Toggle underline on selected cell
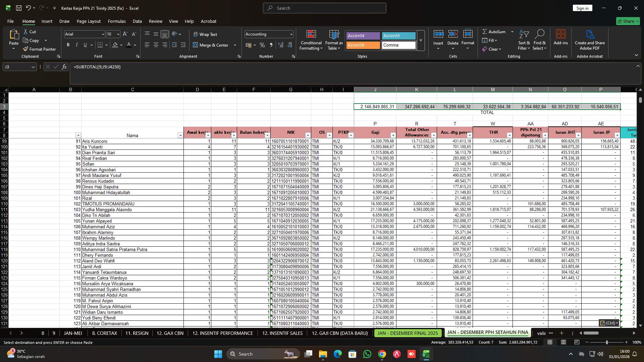The width and height of the screenshot is (644, 362). point(85,45)
